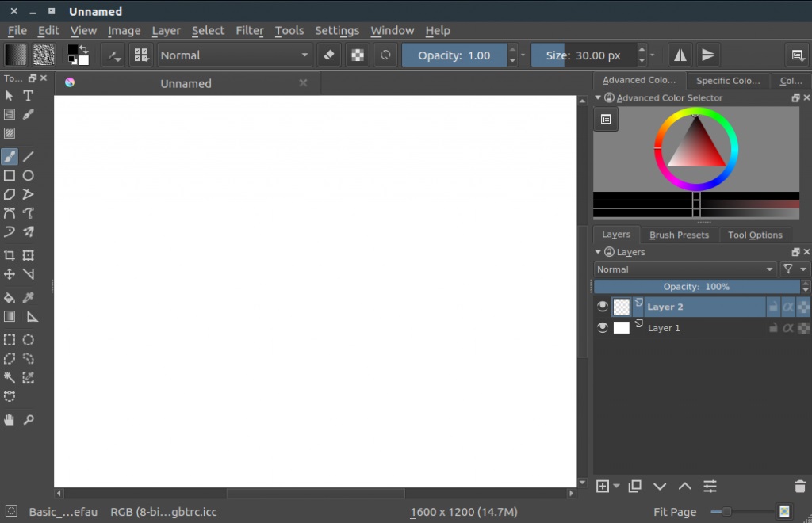
Task: Open the brush blending mode Normal dropdown
Action: [x=234, y=55]
